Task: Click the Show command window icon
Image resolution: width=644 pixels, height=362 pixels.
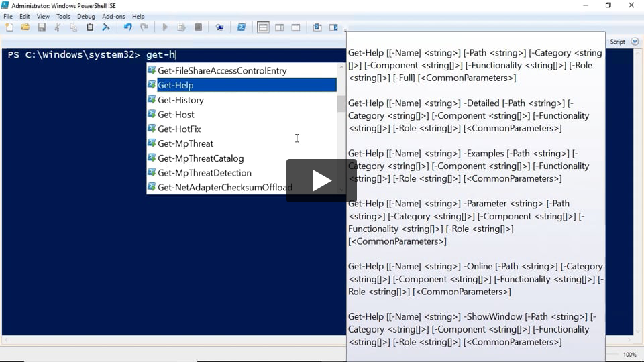Action: point(317,27)
